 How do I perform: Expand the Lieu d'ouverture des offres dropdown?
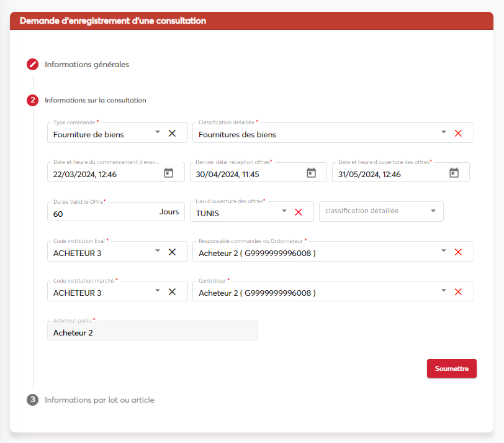[284, 211]
